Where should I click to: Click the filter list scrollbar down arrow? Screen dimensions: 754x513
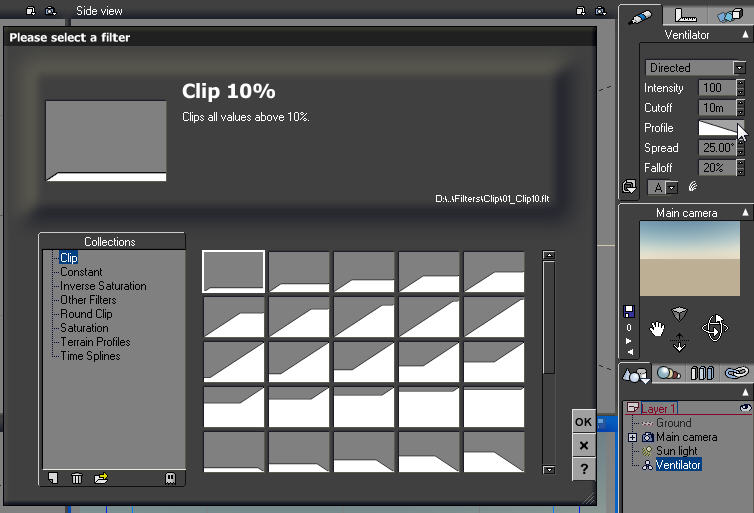pyautogui.click(x=549, y=470)
